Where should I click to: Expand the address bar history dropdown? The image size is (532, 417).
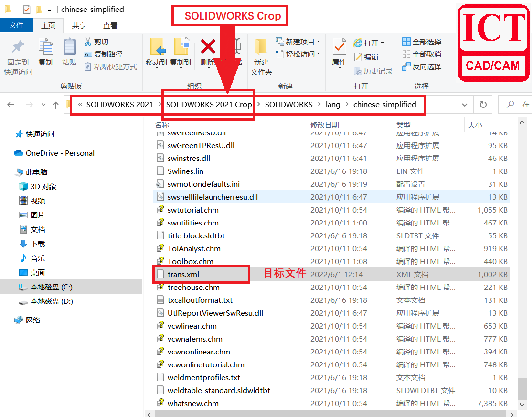pos(465,105)
